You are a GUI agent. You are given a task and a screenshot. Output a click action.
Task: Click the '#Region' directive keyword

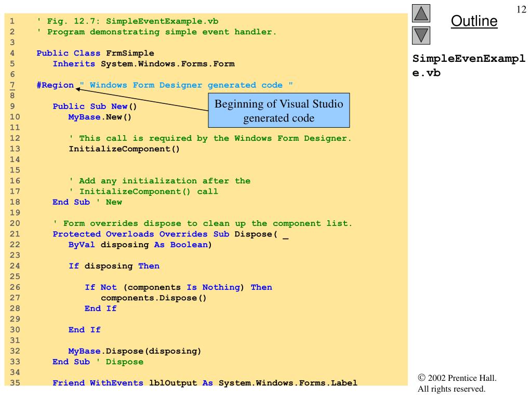pos(55,85)
